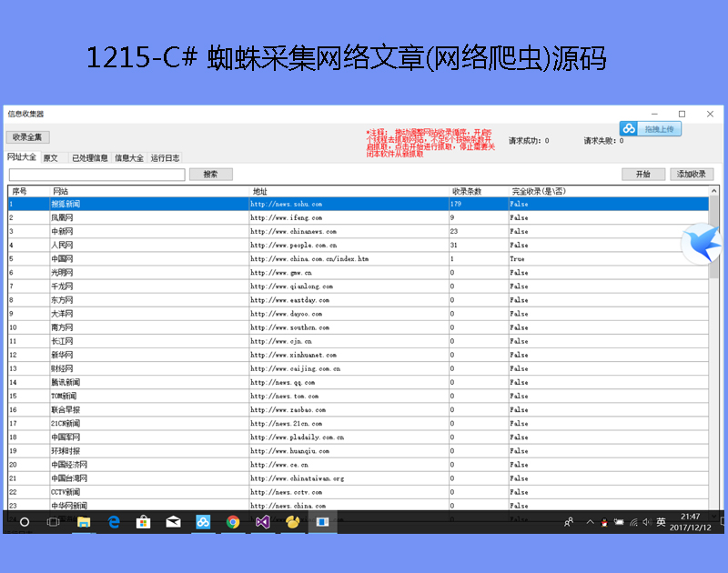Viewport: 728px width, 573px height.
Task: Click the 开始 button
Action: point(643,174)
